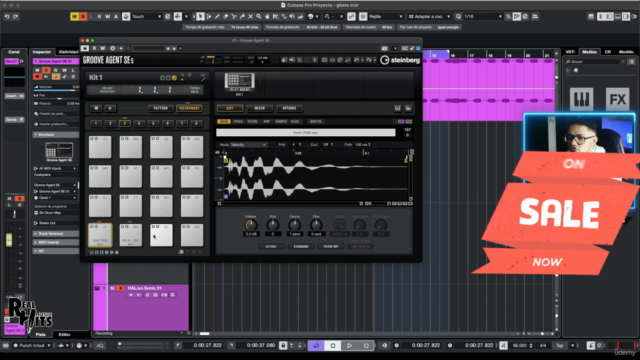640x360 pixels.
Task: Open the VSTi tab in right zone
Action: click(570, 52)
